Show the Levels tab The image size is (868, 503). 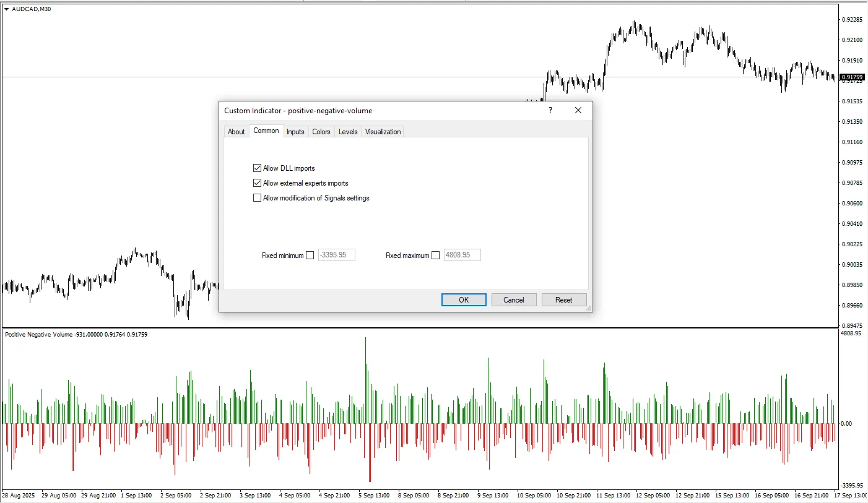coord(348,132)
